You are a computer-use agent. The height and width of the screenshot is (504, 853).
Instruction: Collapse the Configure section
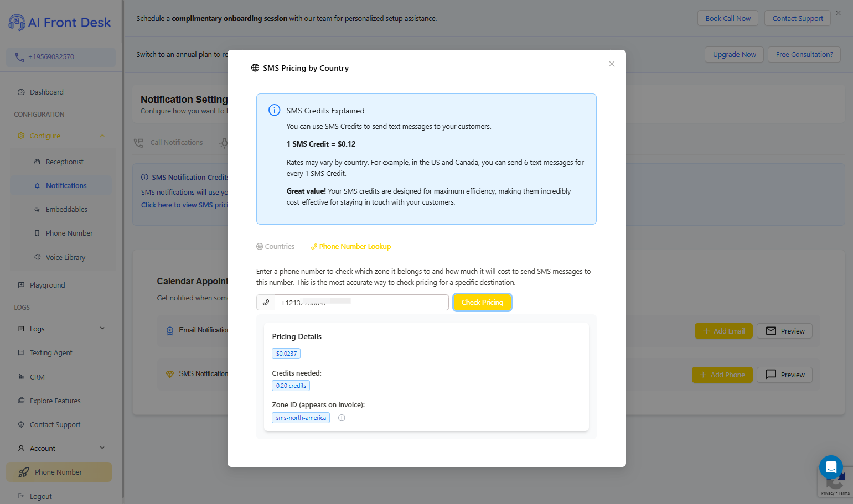[x=102, y=136]
